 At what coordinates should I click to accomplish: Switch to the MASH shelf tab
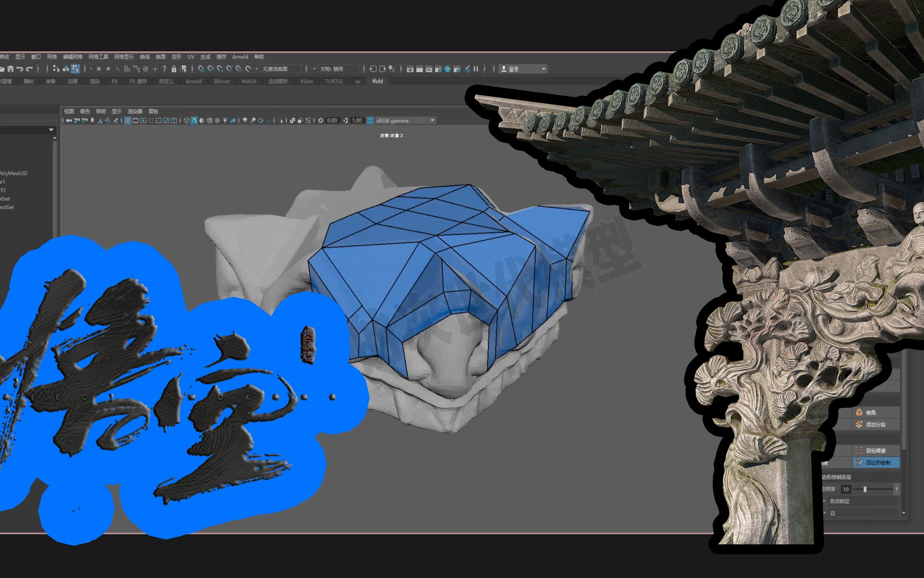pyautogui.click(x=248, y=81)
